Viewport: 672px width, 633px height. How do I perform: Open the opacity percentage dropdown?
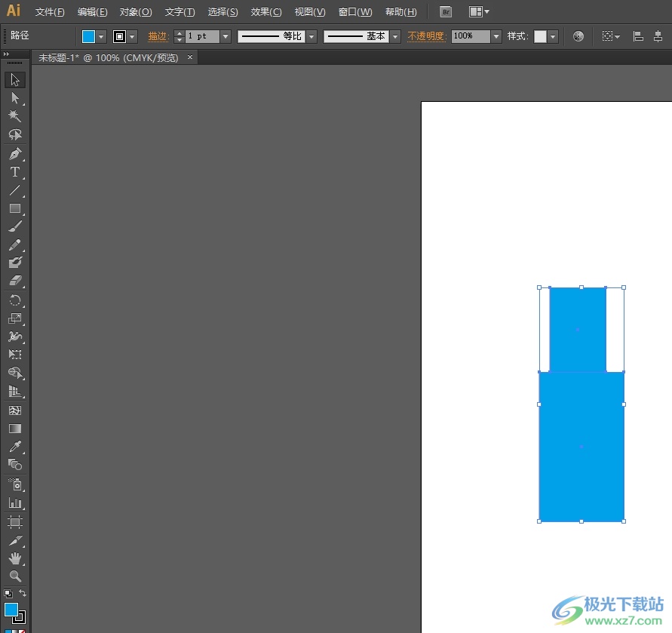(x=496, y=36)
